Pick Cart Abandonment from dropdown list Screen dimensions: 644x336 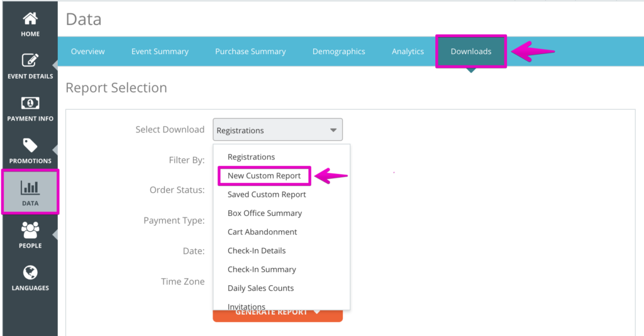tap(262, 232)
